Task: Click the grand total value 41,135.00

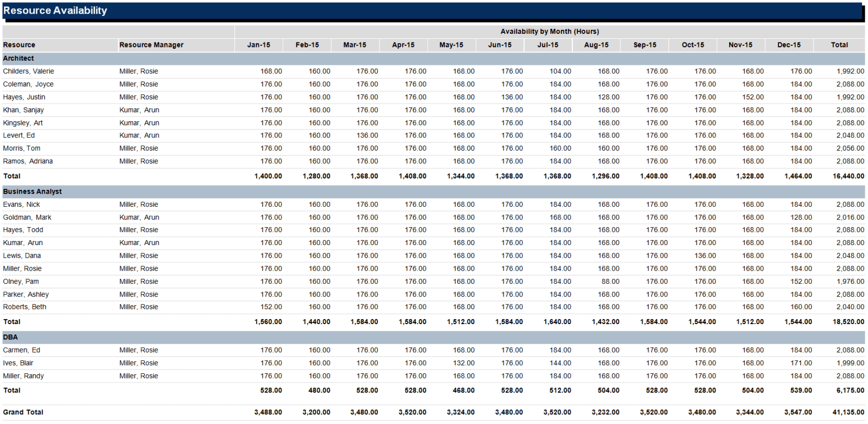Action: click(848, 412)
